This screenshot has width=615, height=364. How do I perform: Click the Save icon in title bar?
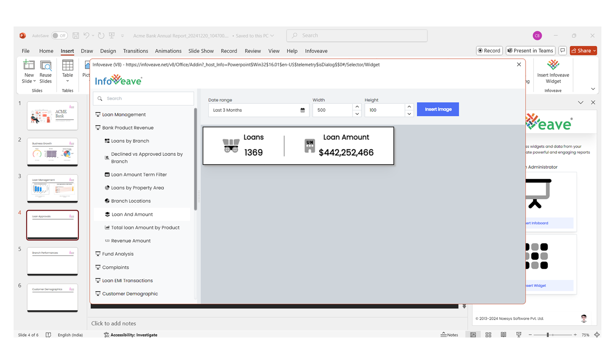coord(76,36)
